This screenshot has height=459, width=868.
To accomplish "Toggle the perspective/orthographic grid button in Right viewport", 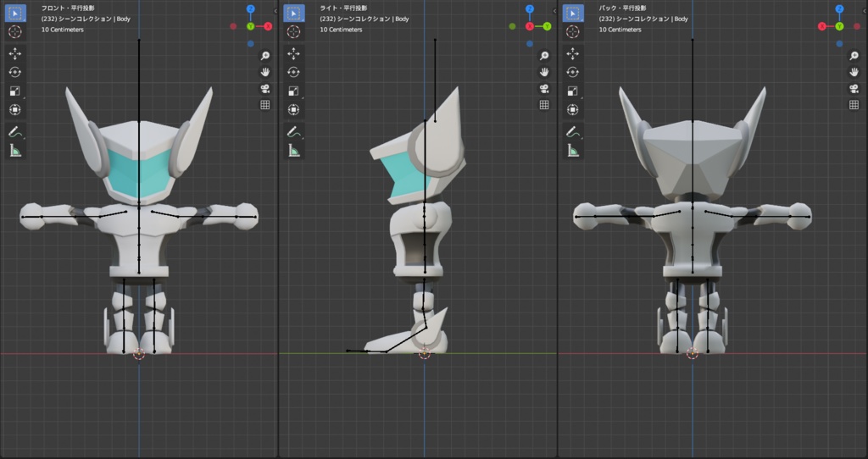I will coord(544,104).
